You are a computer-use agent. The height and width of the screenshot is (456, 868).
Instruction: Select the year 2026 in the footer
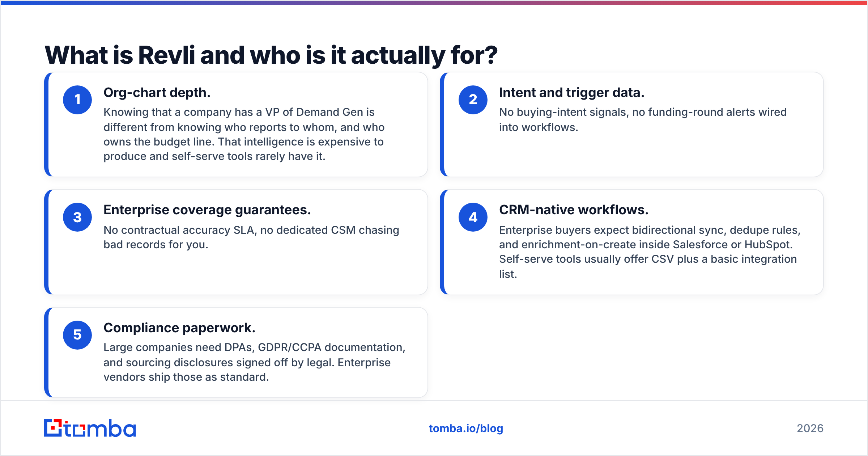tap(810, 428)
